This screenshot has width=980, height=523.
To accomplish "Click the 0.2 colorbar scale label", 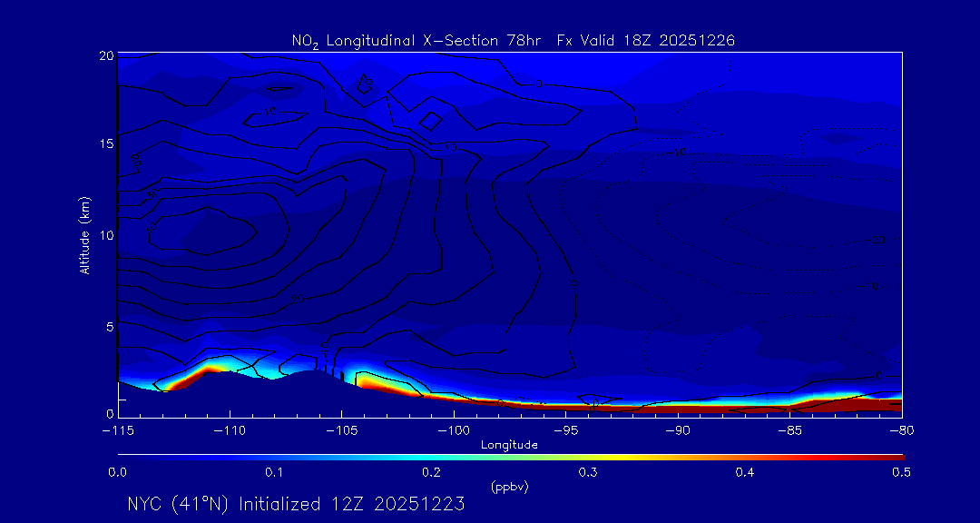I will [431, 472].
